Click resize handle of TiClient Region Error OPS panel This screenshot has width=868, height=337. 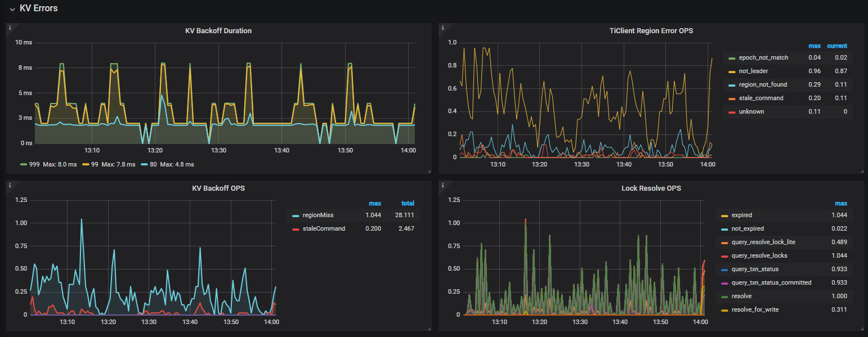pyautogui.click(x=861, y=171)
